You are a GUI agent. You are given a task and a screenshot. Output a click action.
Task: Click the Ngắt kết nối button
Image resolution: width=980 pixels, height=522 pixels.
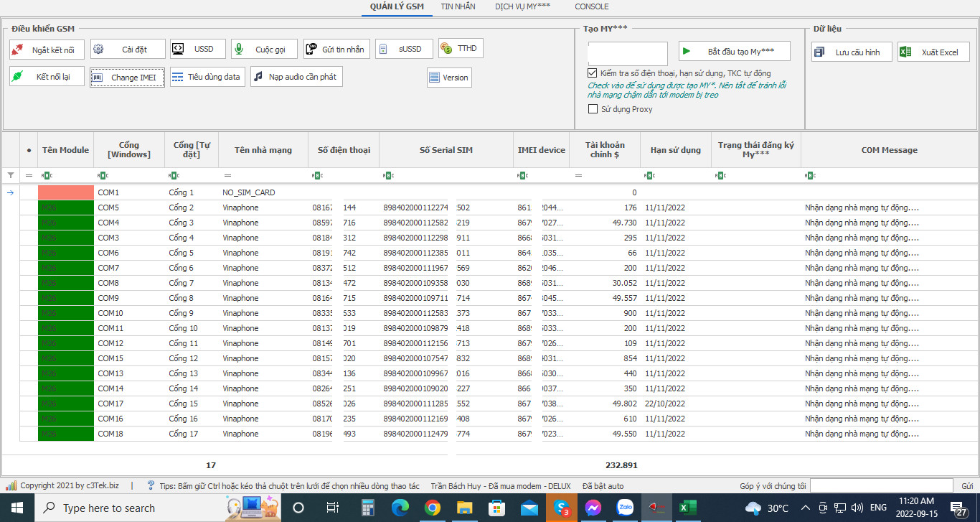pos(47,50)
